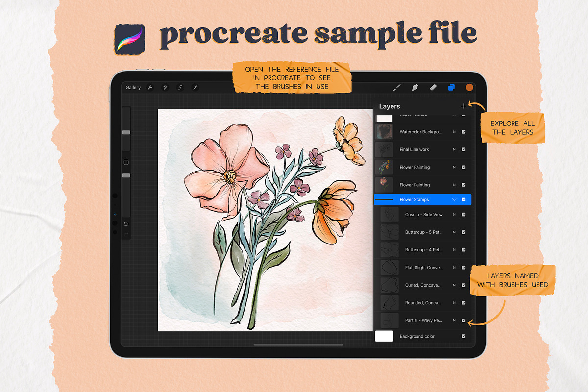Open blend mode N for Curled, Concave...
588x392 pixels.
pyautogui.click(x=454, y=285)
